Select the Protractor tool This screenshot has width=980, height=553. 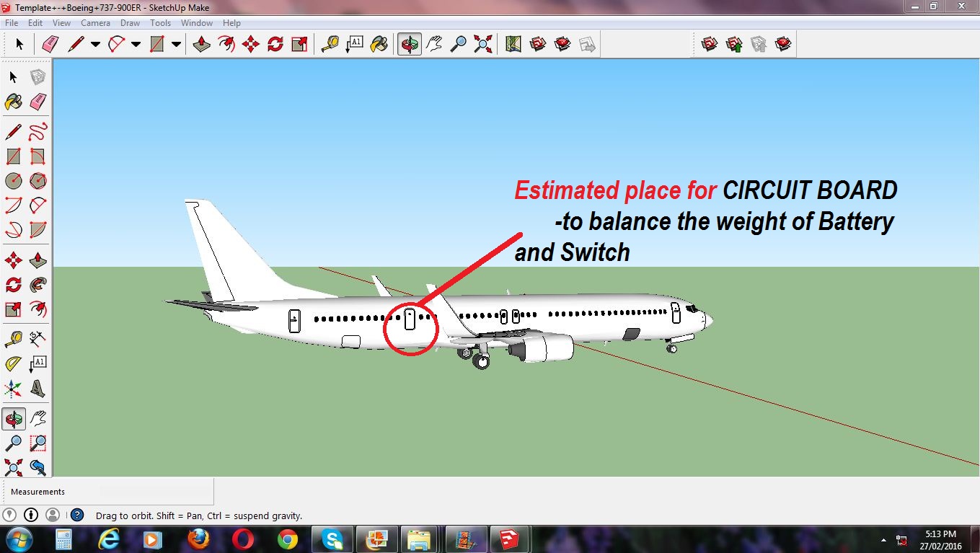coord(13,363)
